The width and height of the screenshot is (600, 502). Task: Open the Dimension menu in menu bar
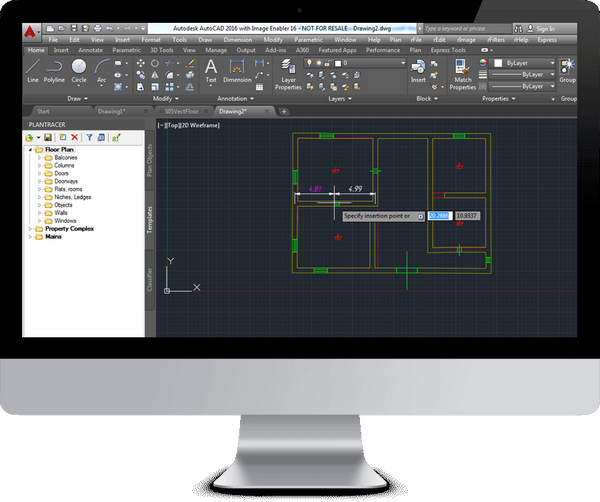pyautogui.click(x=237, y=40)
